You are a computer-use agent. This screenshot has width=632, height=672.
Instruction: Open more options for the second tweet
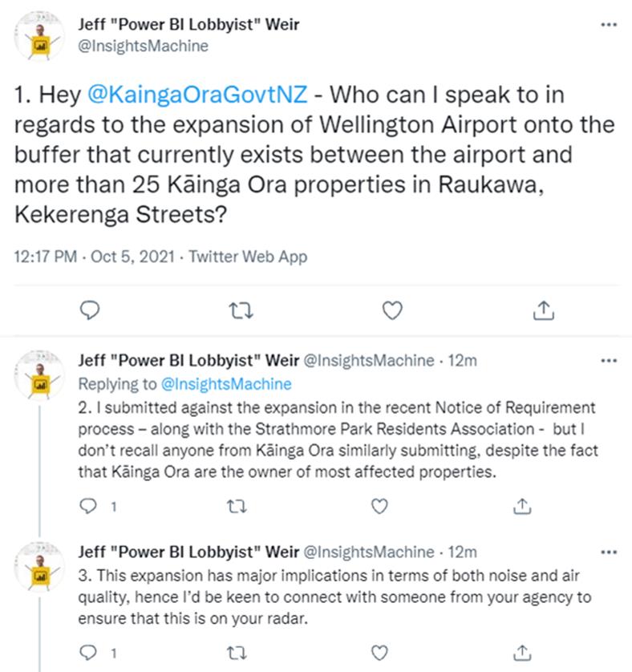pyautogui.click(x=610, y=360)
